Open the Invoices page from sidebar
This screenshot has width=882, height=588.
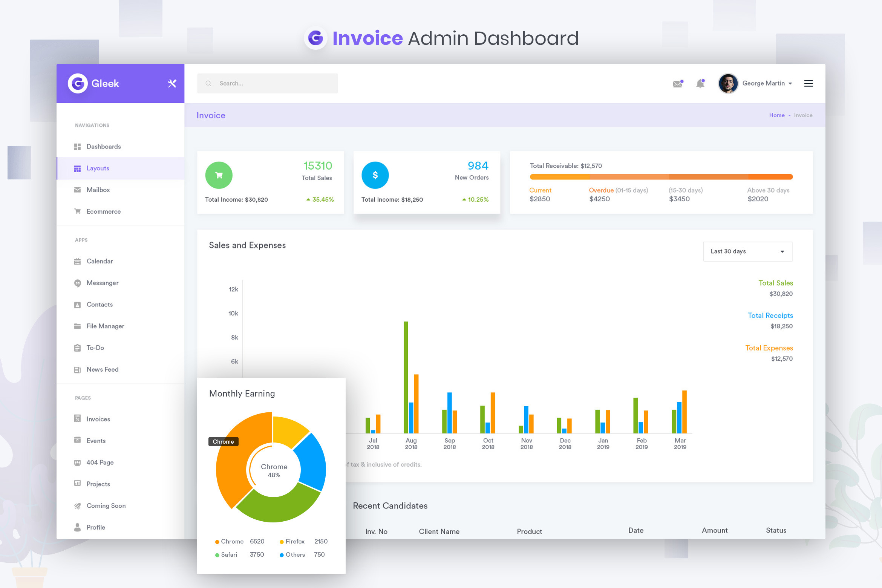tap(98, 419)
